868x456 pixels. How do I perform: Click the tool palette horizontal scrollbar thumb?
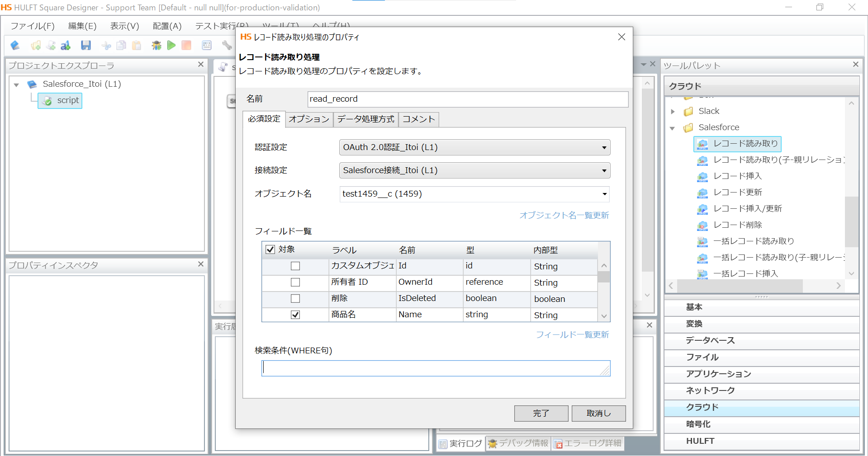click(740, 286)
